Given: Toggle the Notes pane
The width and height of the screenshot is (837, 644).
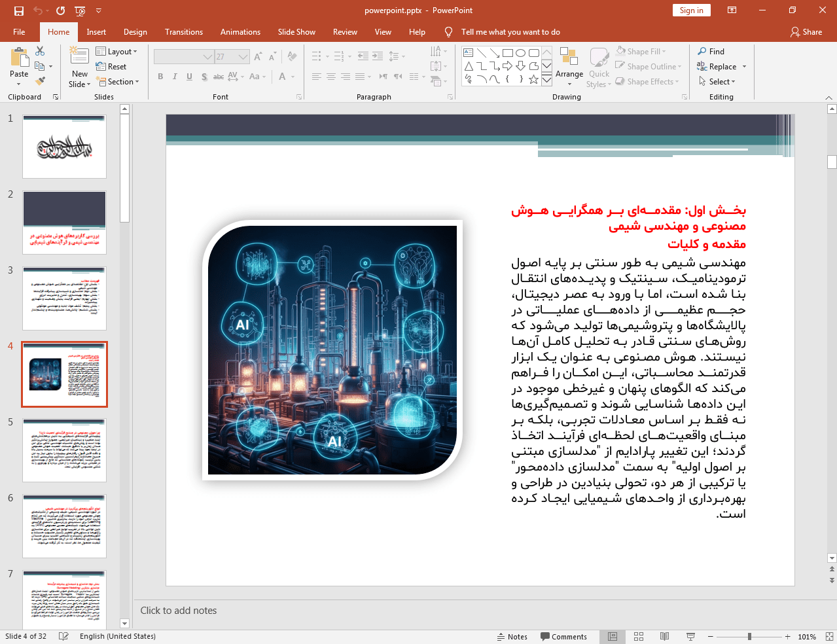Looking at the screenshot, I should (x=512, y=637).
